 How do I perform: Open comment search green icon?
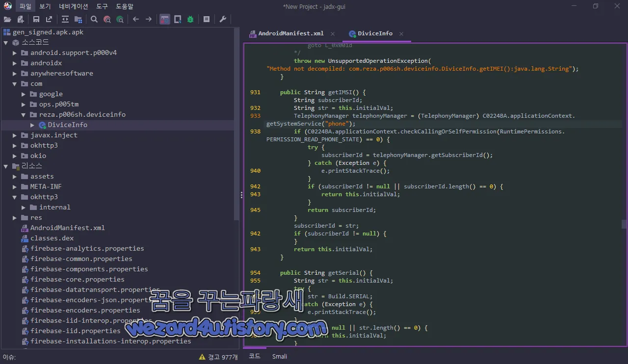(120, 19)
